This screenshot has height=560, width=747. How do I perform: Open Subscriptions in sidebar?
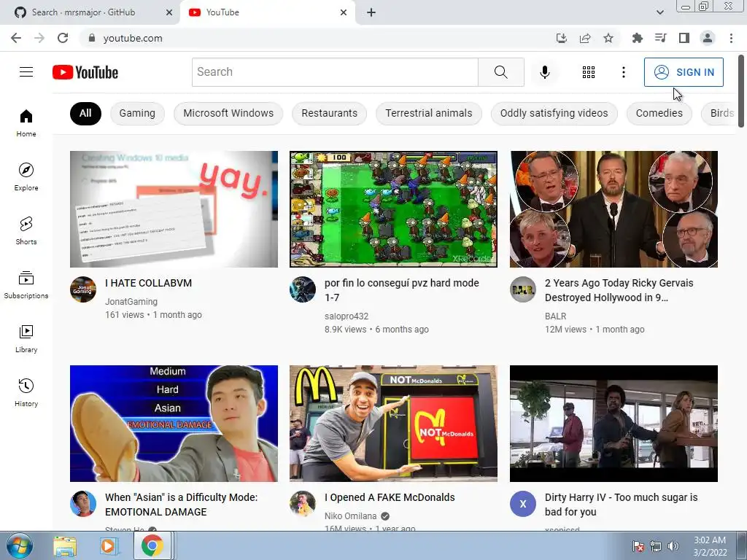pyautogui.click(x=26, y=285)
